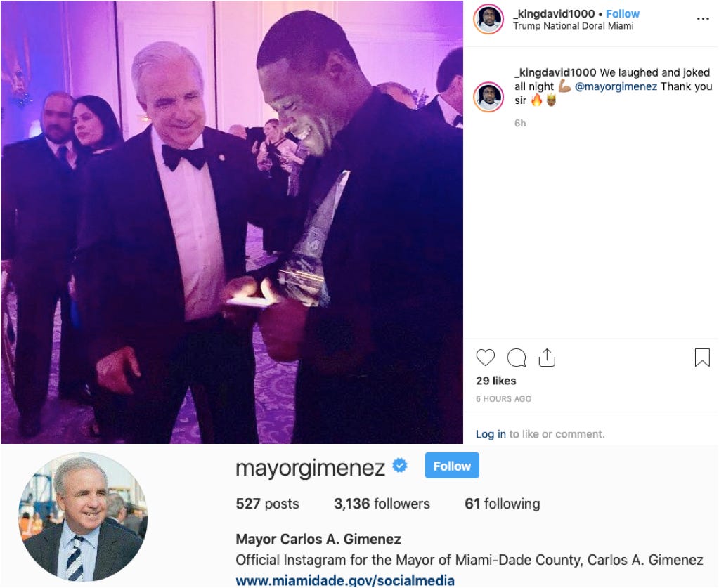This screenshot has width=719, height=588.
Task: View the 61 following list
Action: coord(503,504)
